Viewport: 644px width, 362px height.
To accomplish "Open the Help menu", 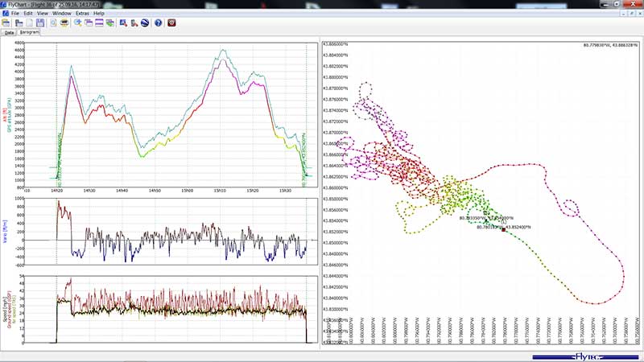I will (99, 14).
